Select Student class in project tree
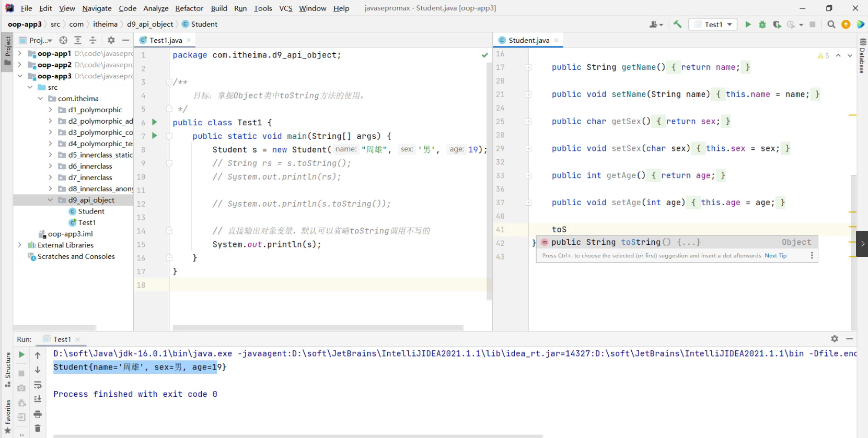Screen dimensions: 868x438 91,211
